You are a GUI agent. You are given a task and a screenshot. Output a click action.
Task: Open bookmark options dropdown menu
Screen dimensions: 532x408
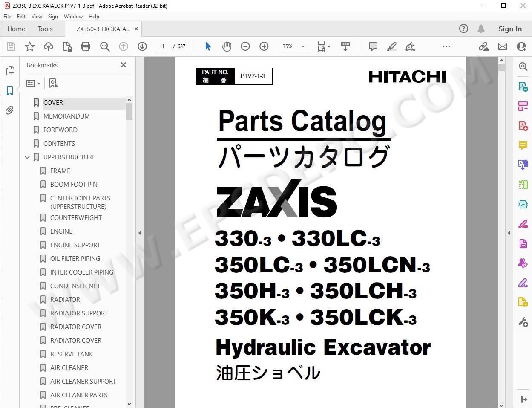point(33,84)
